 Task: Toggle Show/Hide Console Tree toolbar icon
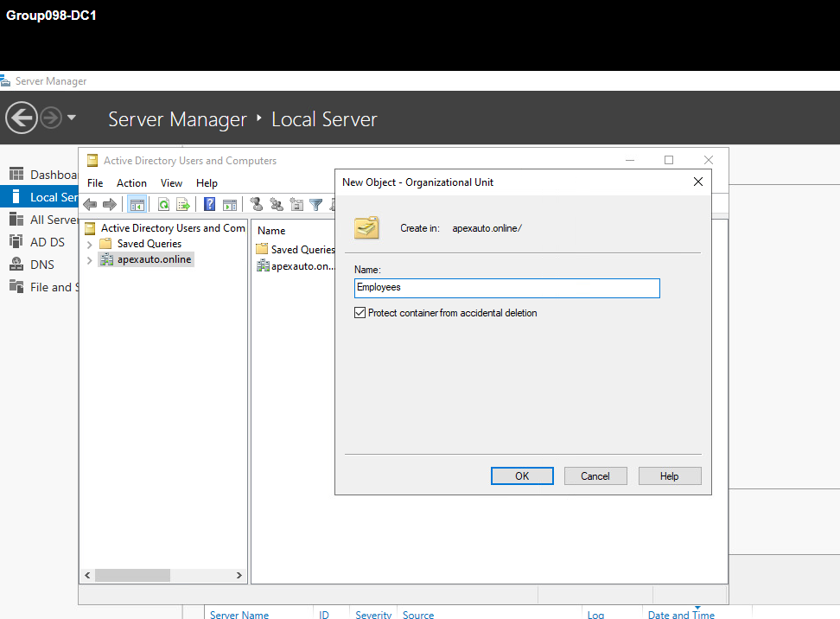coord(137,204)
